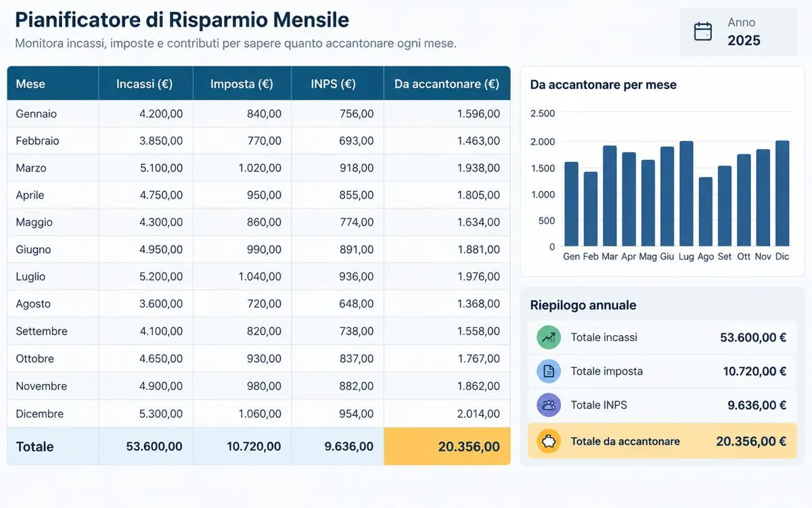This screenshot has width=812, height=508.
Task: Click the Riepilogo annuale heading
Action: [583, 305]
